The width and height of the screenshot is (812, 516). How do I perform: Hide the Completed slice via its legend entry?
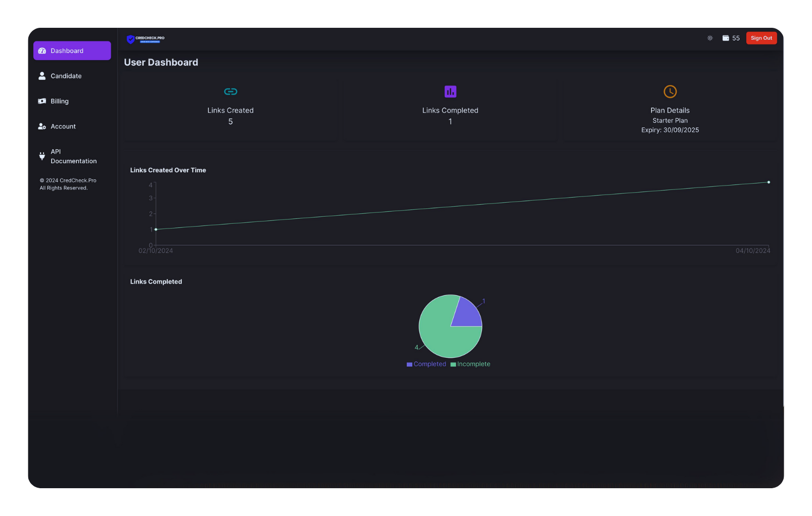(x=426, y=364)
